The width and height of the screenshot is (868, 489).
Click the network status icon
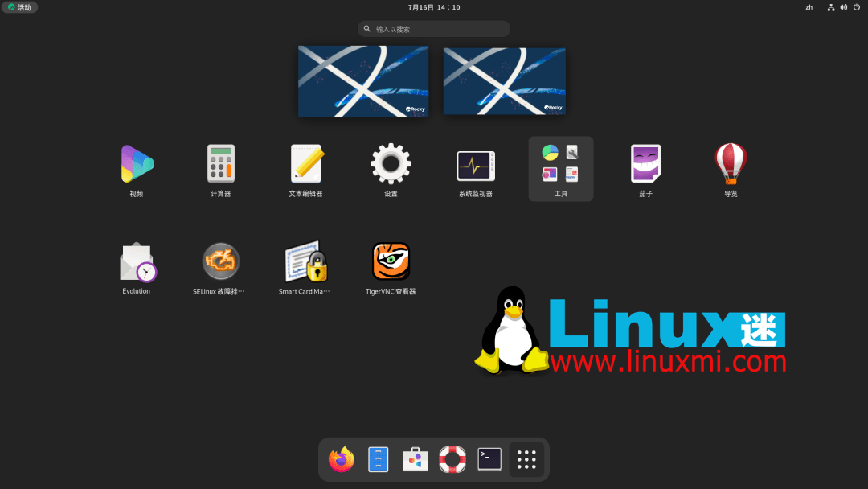pyautogui.click(x=831, y=7)
